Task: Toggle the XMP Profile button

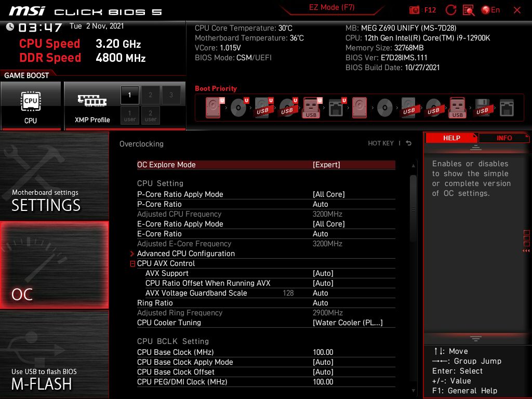Action: pos(92,105)
